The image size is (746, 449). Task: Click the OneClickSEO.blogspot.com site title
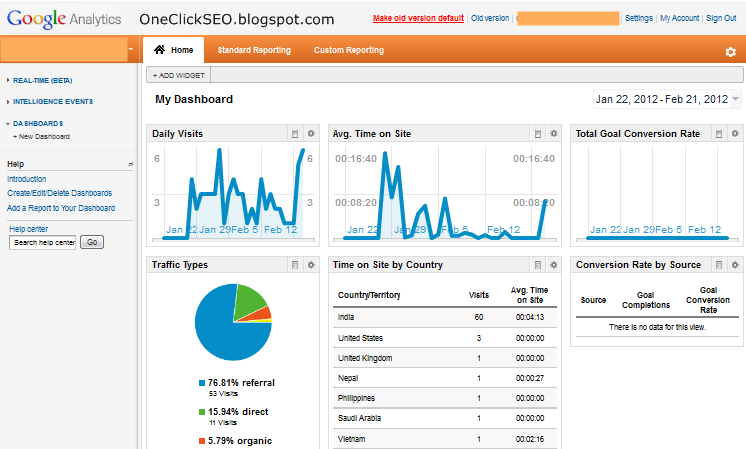236,19
